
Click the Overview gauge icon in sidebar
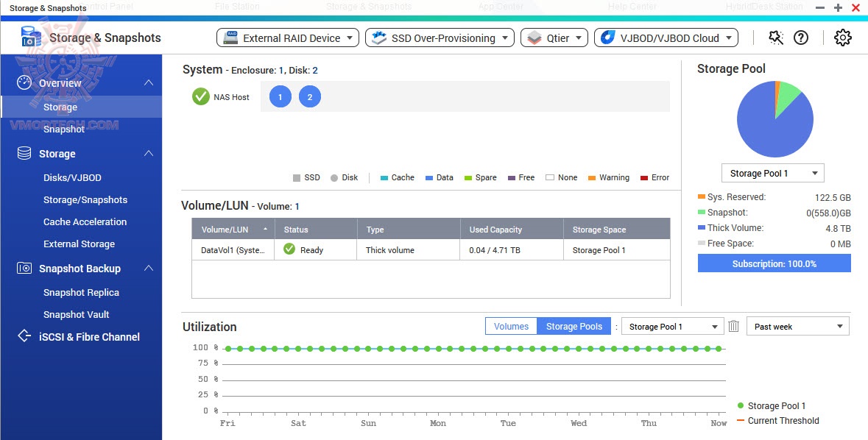(24, 83)
